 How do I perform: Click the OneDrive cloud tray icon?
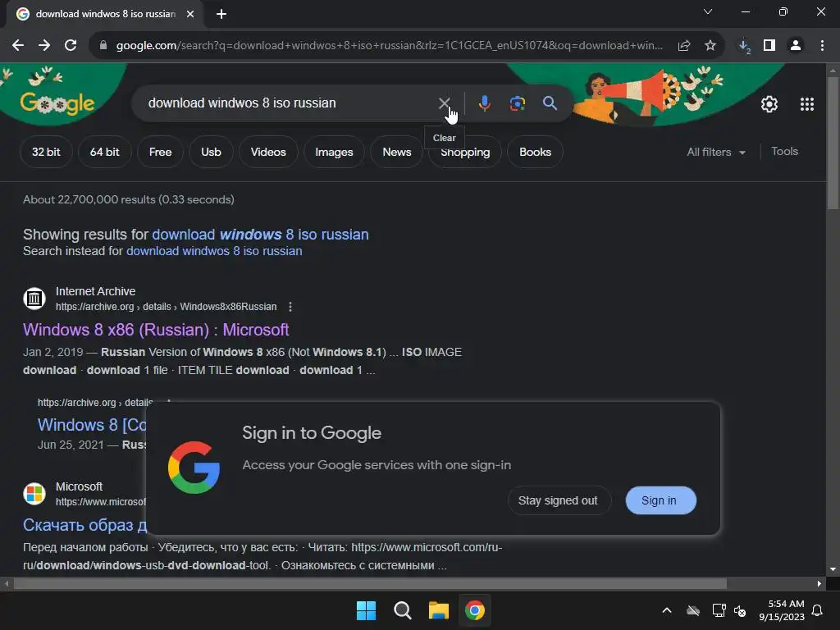[x=693, y=610]
